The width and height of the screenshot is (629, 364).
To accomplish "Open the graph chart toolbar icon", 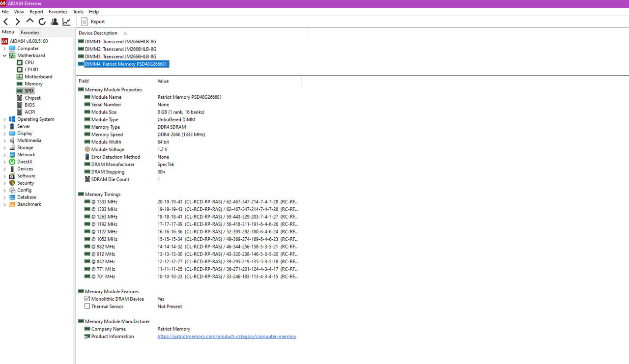I will pyautogui.click(x=66, y=22).
